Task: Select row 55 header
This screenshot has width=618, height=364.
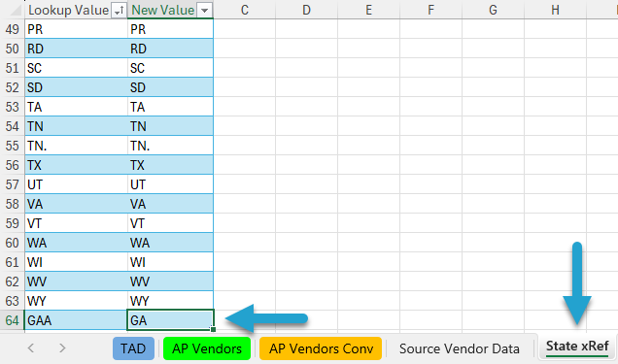Action: [x=13, y=146]
